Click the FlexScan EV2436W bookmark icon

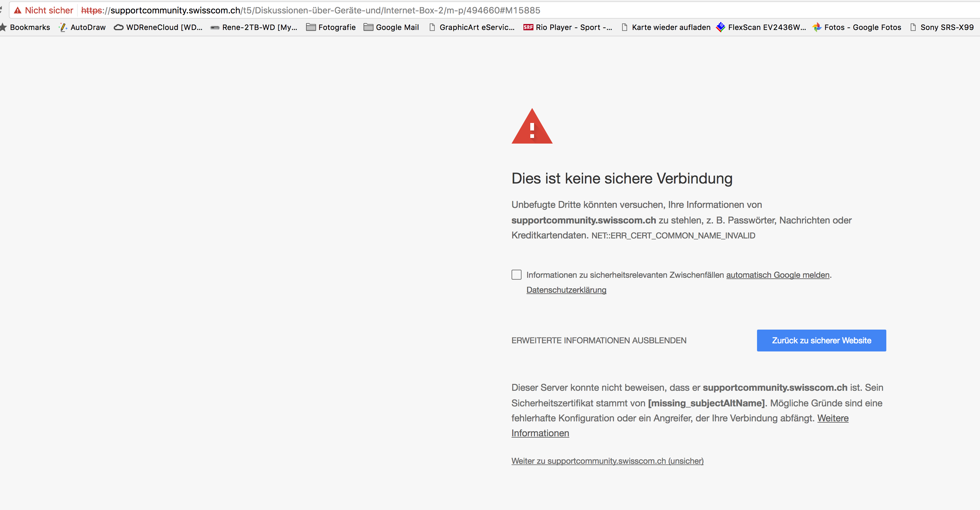720,27
